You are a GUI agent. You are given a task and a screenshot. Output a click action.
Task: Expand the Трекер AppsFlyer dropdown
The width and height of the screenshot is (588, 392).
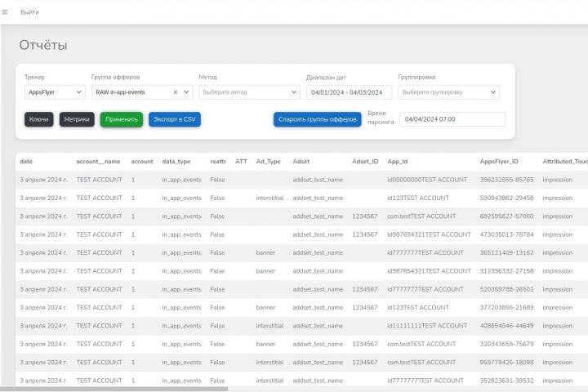tap(55, 92)
